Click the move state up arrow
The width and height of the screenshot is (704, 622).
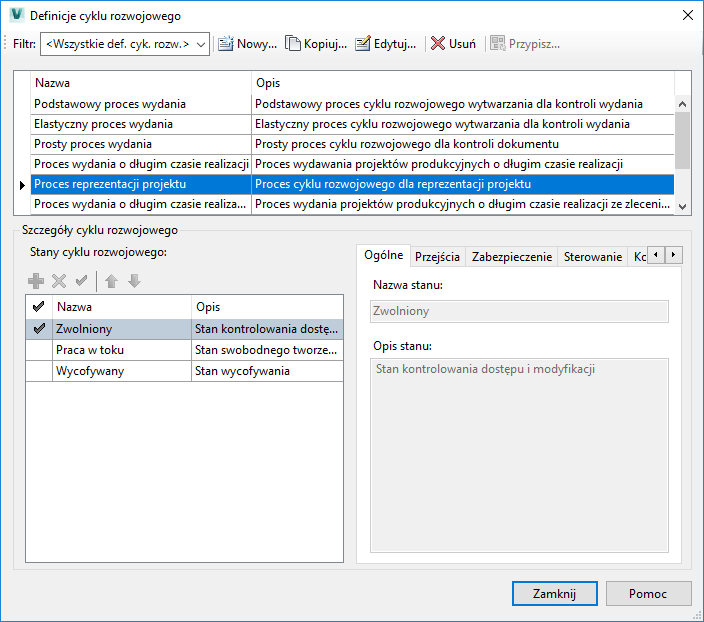112,281
